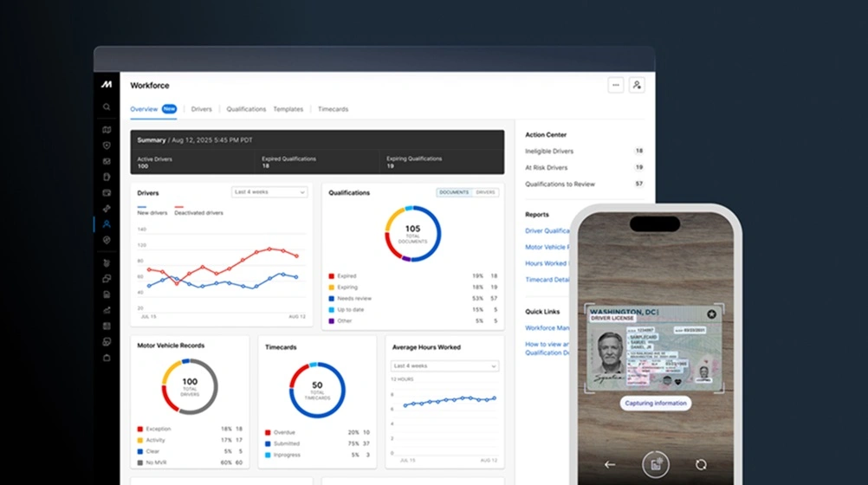The height and width of the screenshot is (485, 868).
Task: Open the location pin icon in the sidebar
Action: [x=107, y=240]
